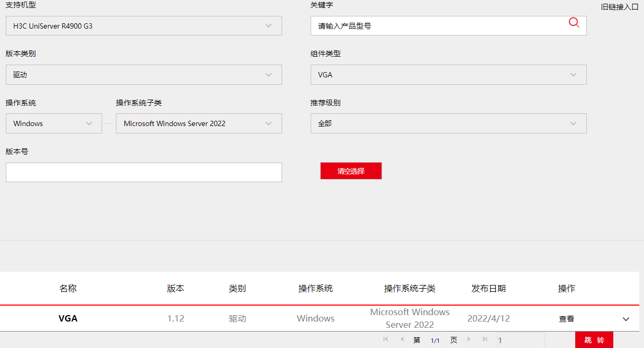Screen dimensions: 644x348
Task: Click the 名称 column header
Action: pos(68,289)
